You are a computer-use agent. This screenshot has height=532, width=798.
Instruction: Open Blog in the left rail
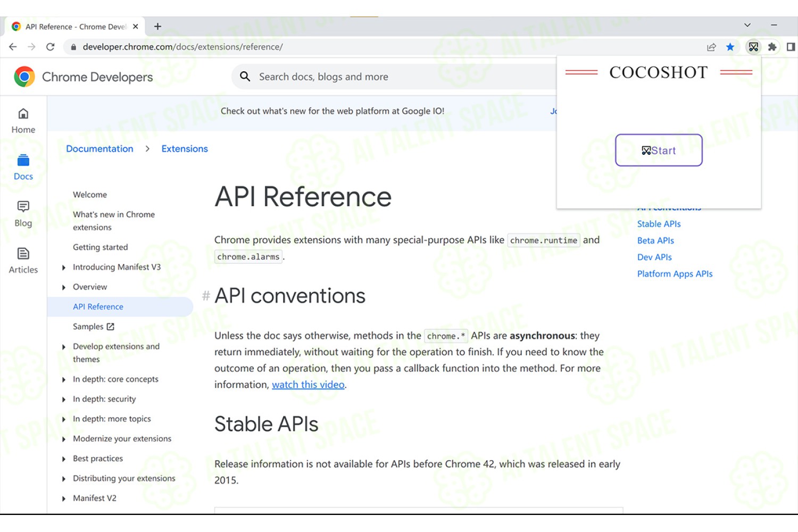23,214
